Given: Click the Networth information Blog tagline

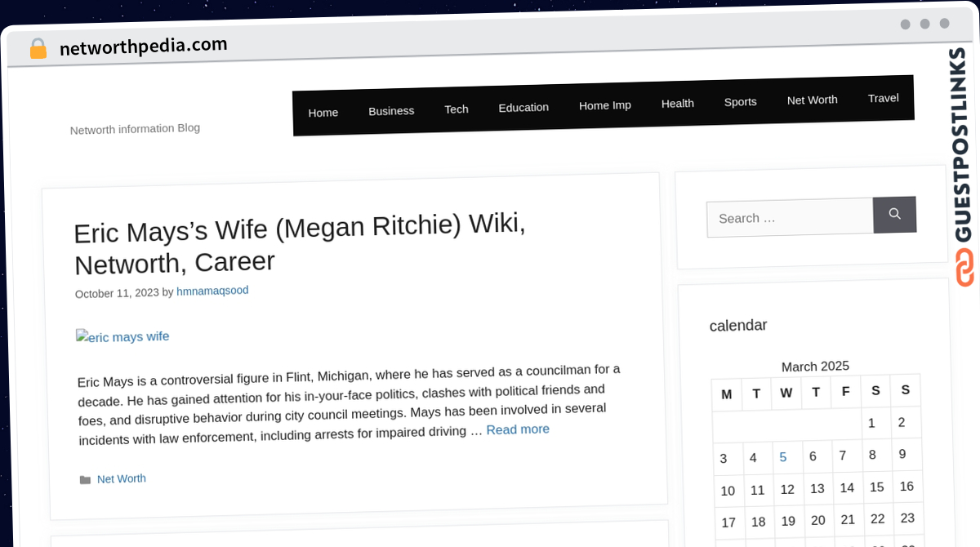Looking at the screenshot, I should tap(135, 129).
